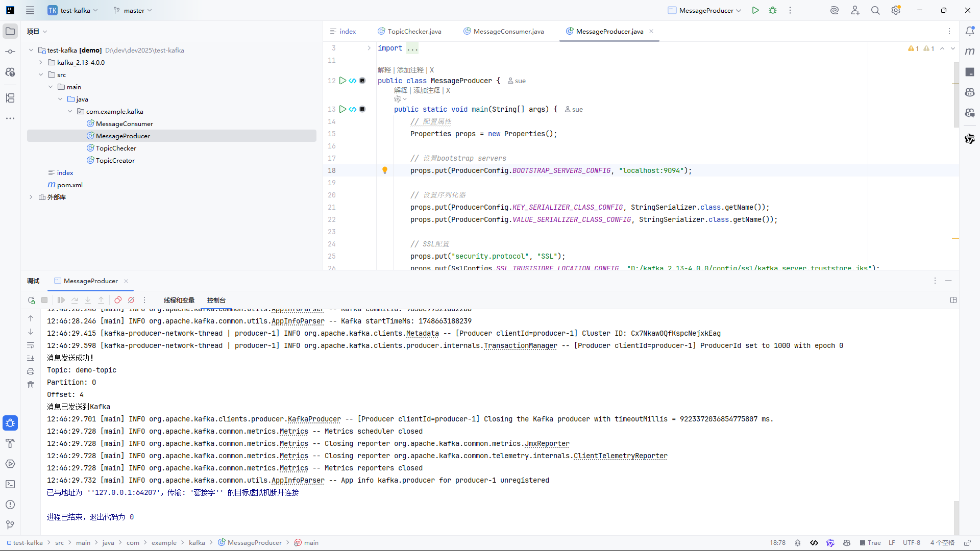
Task: Toggle read-only lock in status bar
Action: [x=967, y=543]
